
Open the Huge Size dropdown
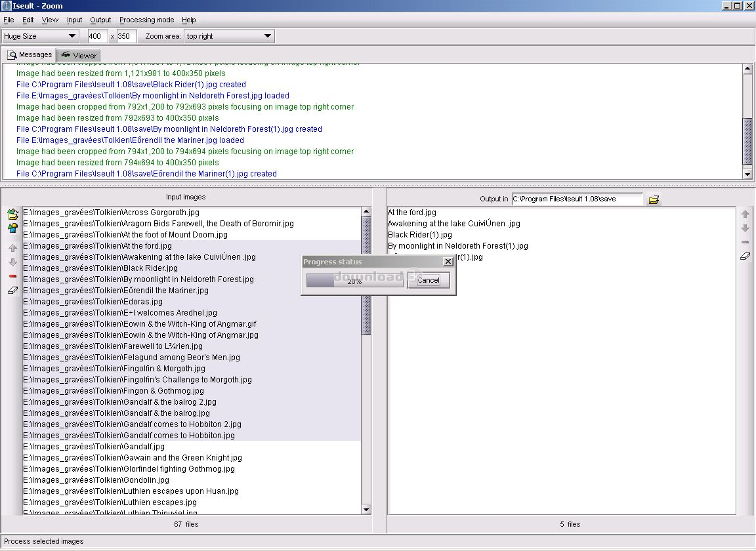pyautogui.click(x=41, y=36)
